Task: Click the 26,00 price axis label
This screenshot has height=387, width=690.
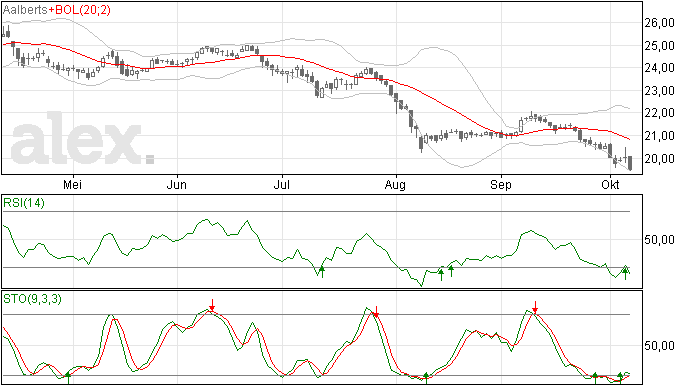Action: [x=659, y=23]
